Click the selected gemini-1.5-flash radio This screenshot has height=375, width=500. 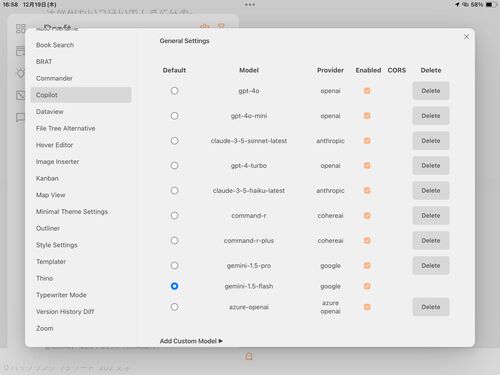point(174,286)
